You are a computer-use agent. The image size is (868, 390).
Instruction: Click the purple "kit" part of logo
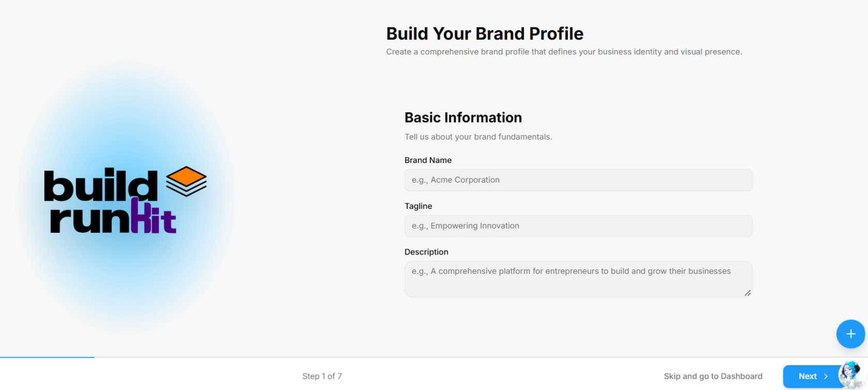(x=153, y=216)
